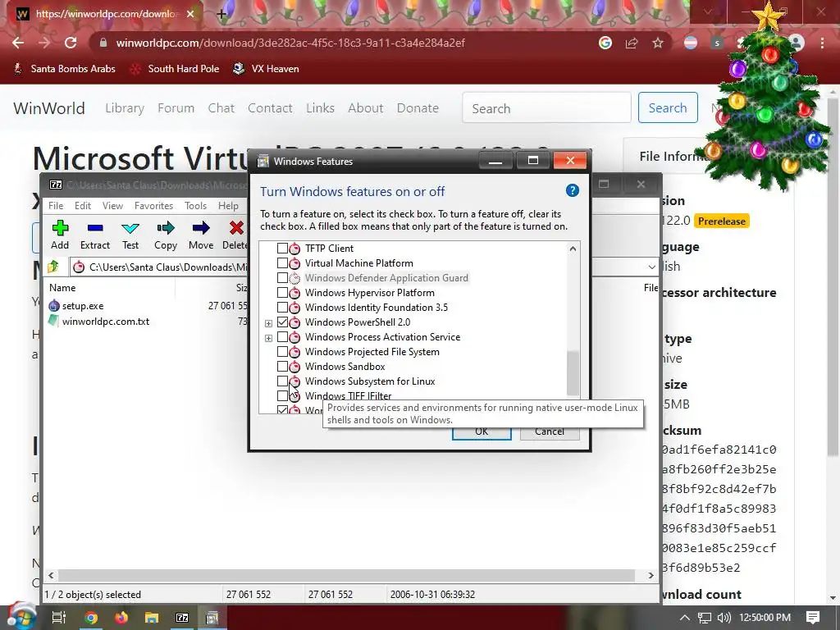840x630 pixels.
Task: Open a new Chrome tab
Action: 221,14
